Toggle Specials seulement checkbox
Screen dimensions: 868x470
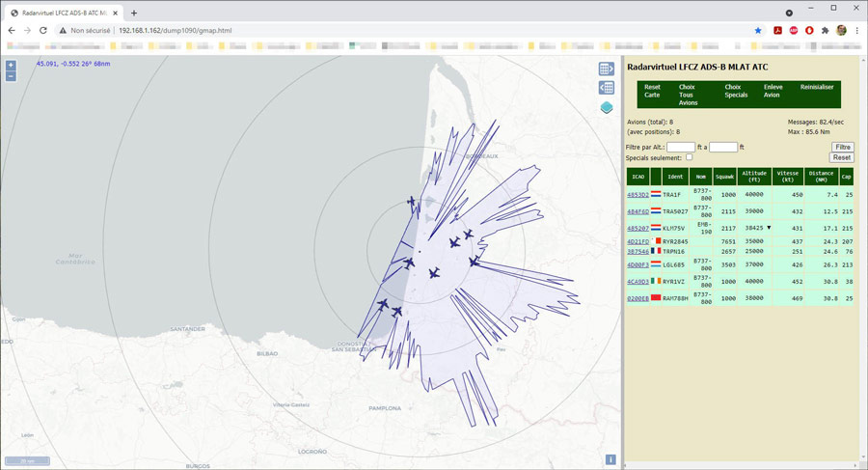(x=690, y=157)
